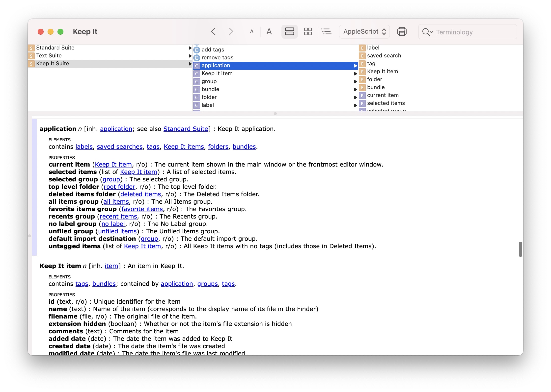
Task: Open the AppleScript language dropdown
Action: [x=364, y=32]
